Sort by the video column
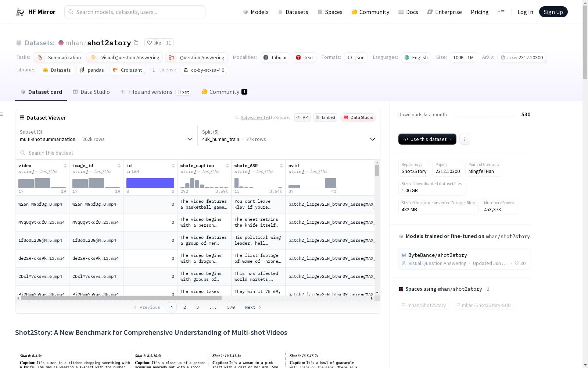Screen dimensions: 588x368 (65, 166)
